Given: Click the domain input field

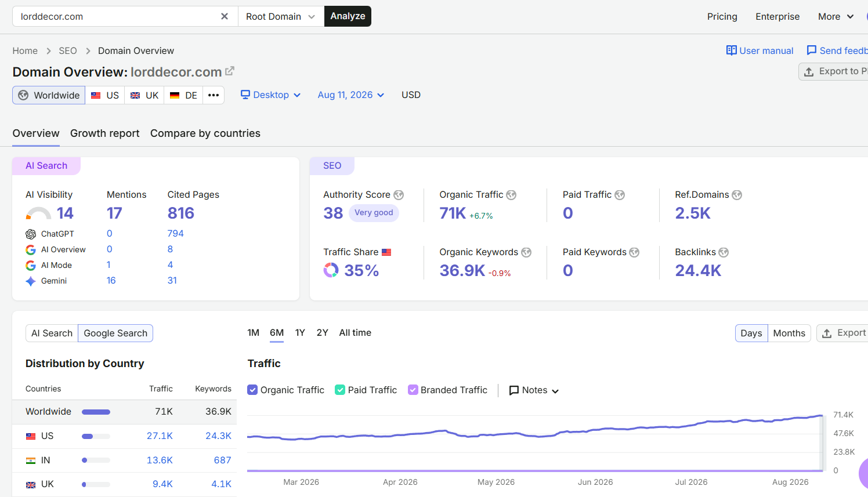Looking at the screenshot, I should click(116, 16).
